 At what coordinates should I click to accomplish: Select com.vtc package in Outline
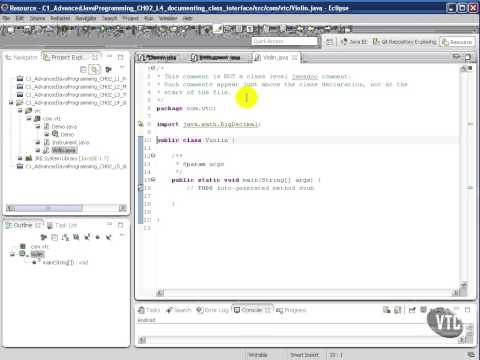point(35,247)
